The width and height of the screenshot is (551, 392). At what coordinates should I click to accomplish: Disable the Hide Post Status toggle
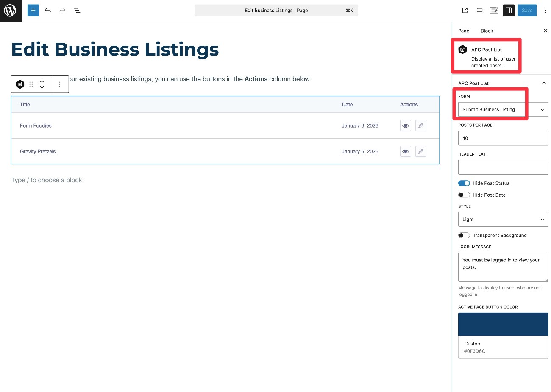[x=464, y=183]
